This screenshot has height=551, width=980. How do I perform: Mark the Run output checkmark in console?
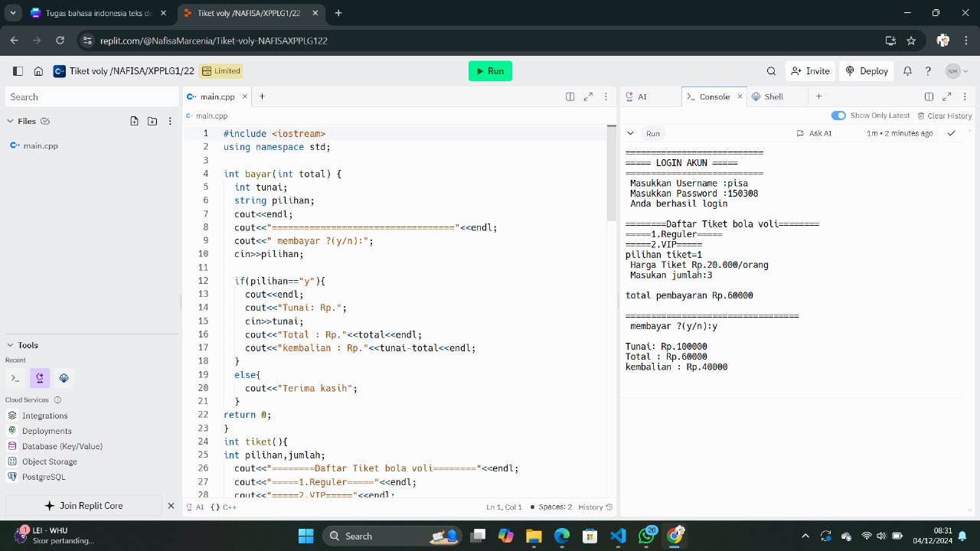pos(952,132)
